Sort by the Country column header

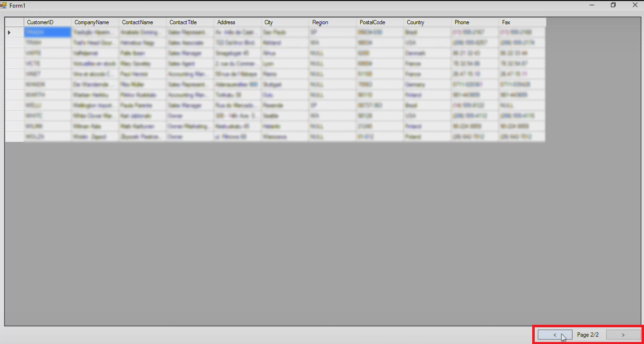tap(427, 22)
